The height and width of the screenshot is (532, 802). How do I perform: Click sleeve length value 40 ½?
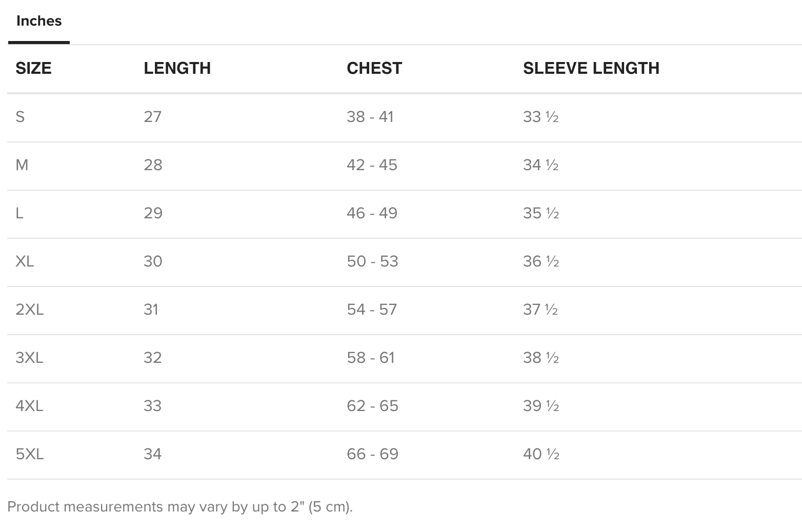point(541,454)
